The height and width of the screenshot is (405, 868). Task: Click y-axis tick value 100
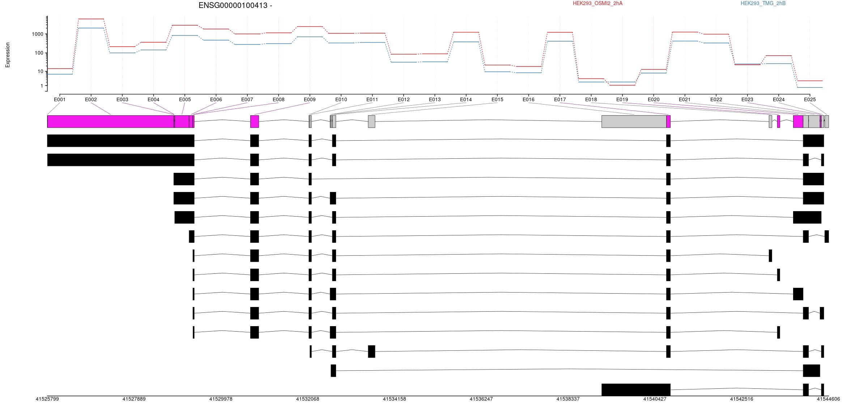(x=39, y=53)
